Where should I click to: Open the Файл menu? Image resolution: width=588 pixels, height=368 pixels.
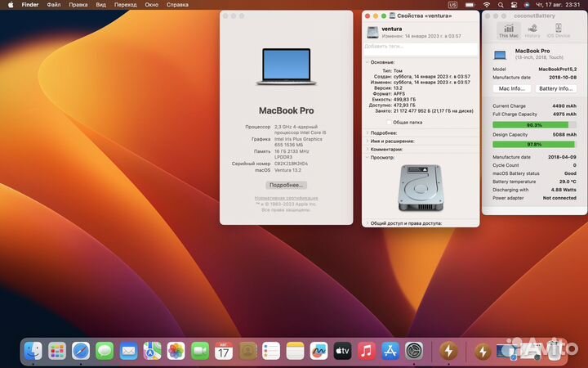tap(54, 5)
